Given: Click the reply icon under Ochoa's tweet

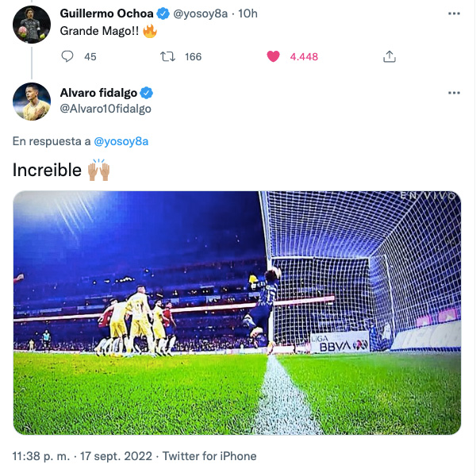Looking at the screenshot, I should click(x=67, y=56).
